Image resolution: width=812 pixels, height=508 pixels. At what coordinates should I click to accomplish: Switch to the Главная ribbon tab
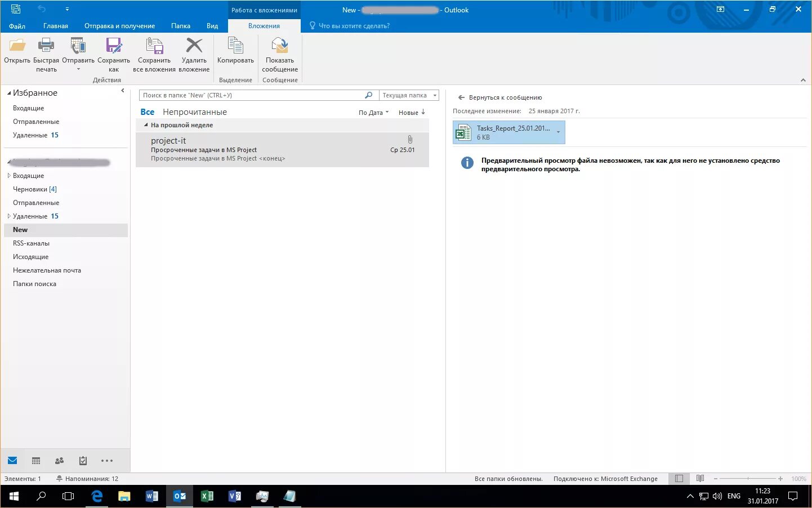click(x=56, y=26)
